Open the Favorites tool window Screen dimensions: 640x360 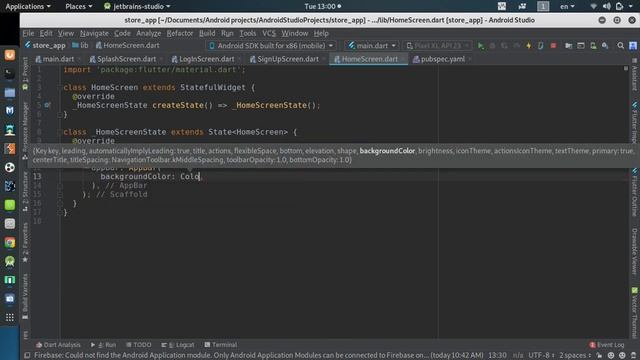coord(25,242)
